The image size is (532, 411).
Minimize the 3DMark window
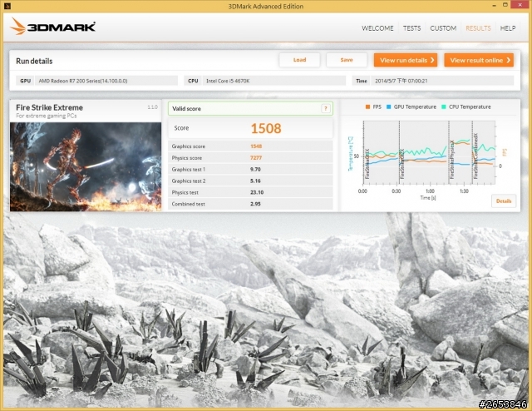click(x=494, y=5)
